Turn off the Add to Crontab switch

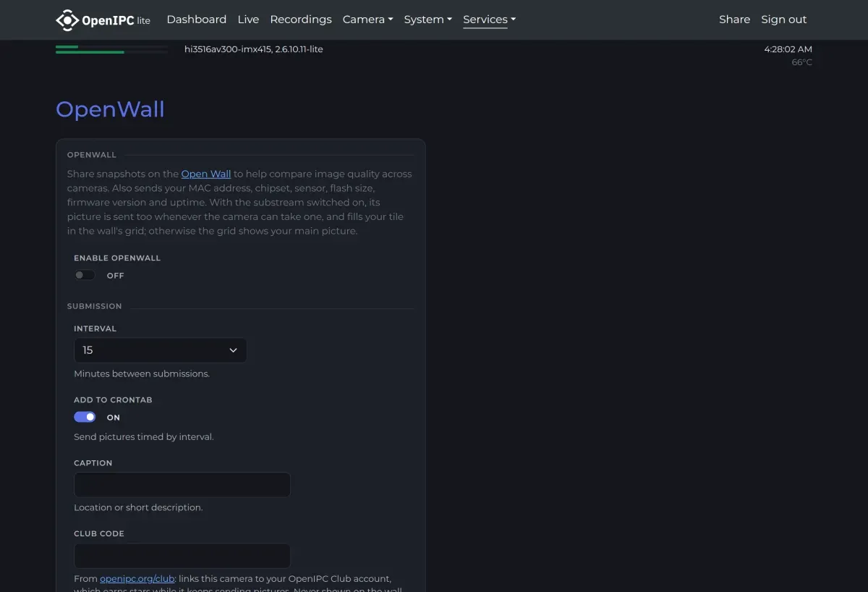tap(85, 417)
